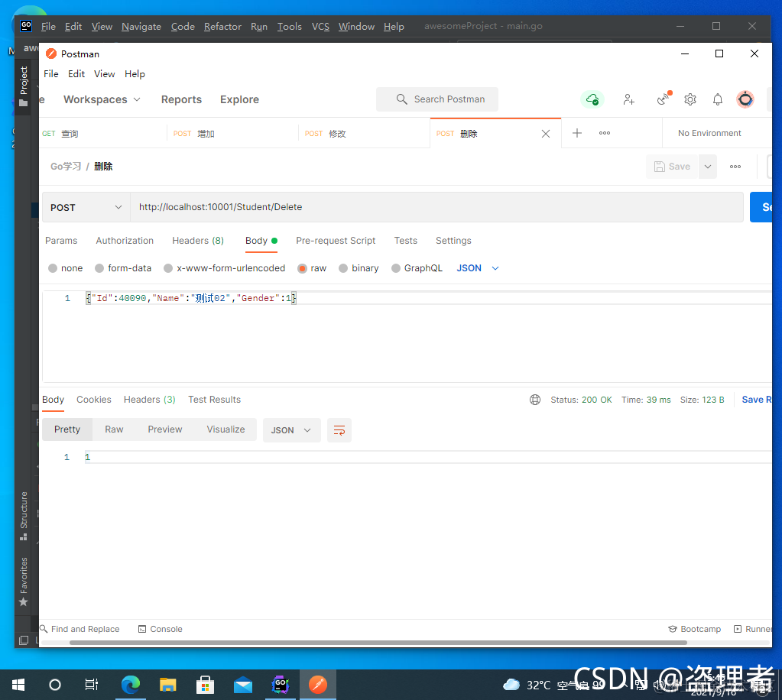The width and height of the screenshot is (782, 700).
Task: Select the binary body type
Action: pyautogui.click(x=359, y=268)
